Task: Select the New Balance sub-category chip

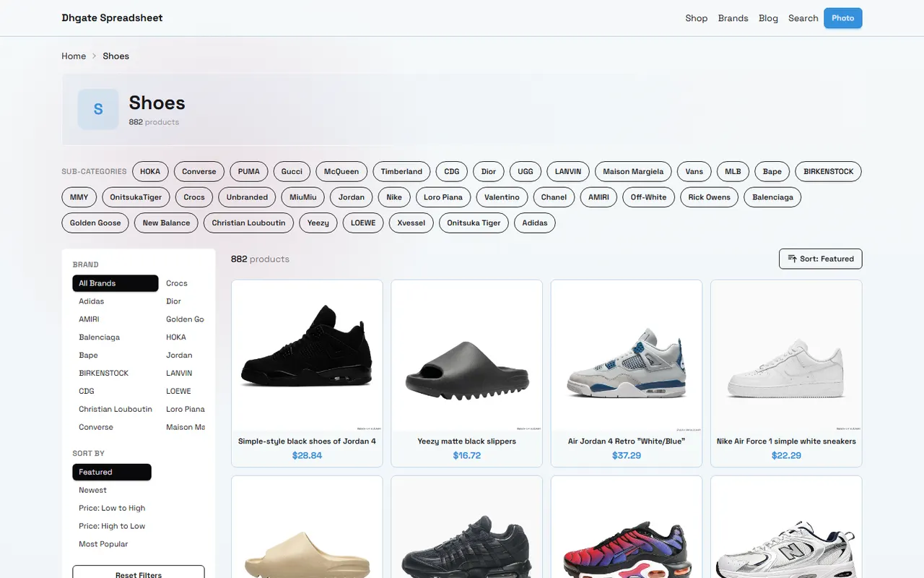Action: pyautogui.click(x=166, y=223)
